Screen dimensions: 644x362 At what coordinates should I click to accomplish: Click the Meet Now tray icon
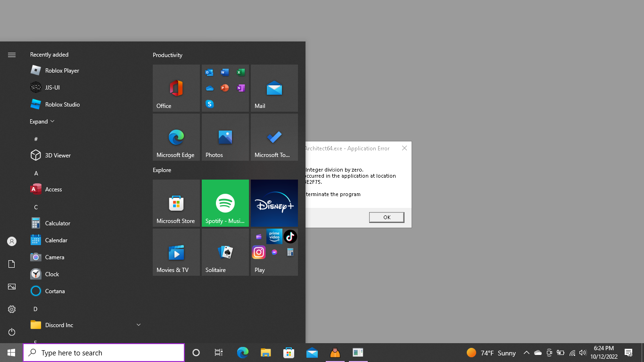[x=549, y=353]
